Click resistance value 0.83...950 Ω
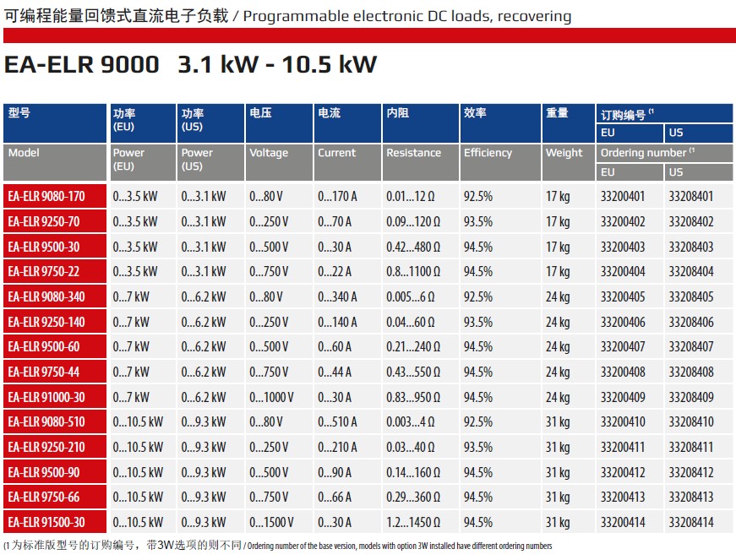Viewport: 736px width, 560px height. [x=413, y=397]
